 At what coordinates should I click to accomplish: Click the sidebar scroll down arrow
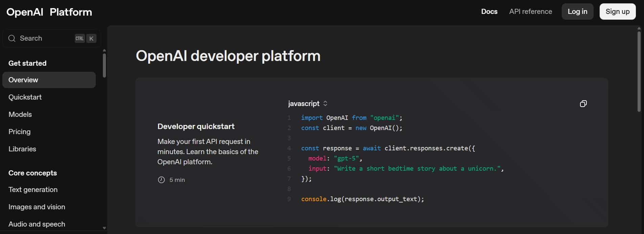104,228
